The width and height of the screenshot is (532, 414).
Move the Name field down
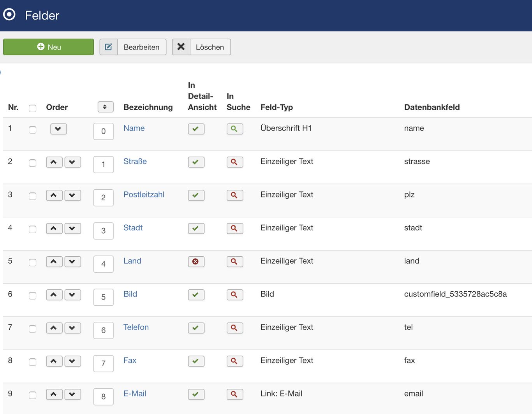click(58, 129)
